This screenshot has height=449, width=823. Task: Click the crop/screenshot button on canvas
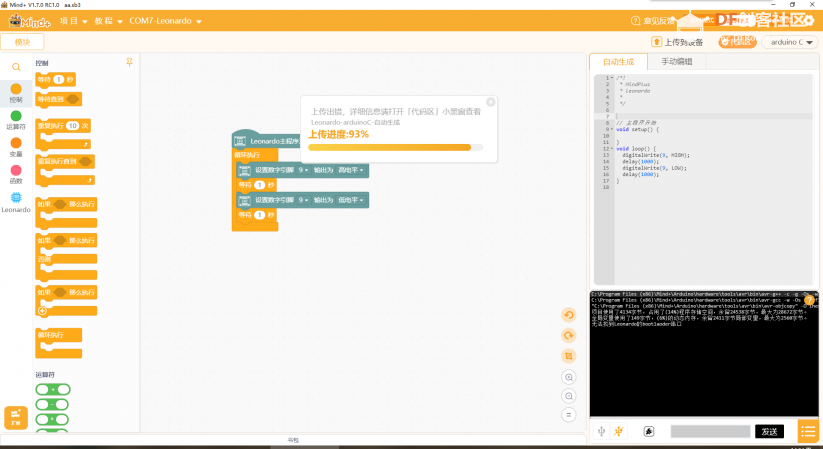(568, 356)
